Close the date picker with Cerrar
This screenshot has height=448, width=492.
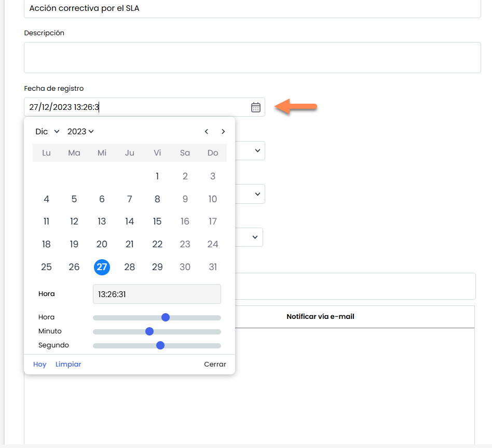point(215,365)
